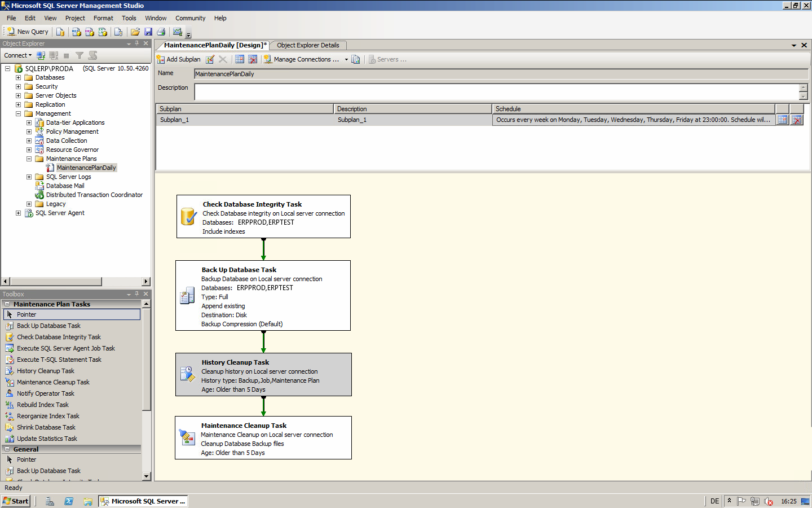Open the Connect dropdown in Object Explorer
The height and width of the screenshot is (508, 812).
18,55
